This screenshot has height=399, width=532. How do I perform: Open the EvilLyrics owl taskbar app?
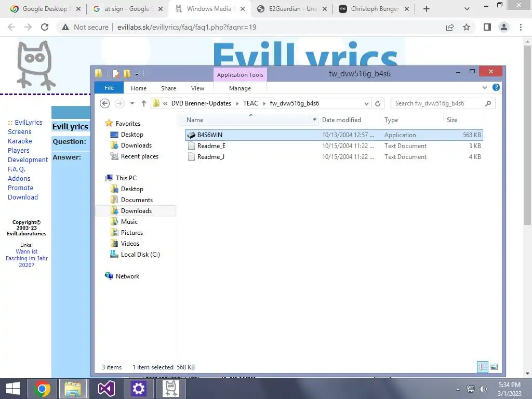[x=170, y=389]
